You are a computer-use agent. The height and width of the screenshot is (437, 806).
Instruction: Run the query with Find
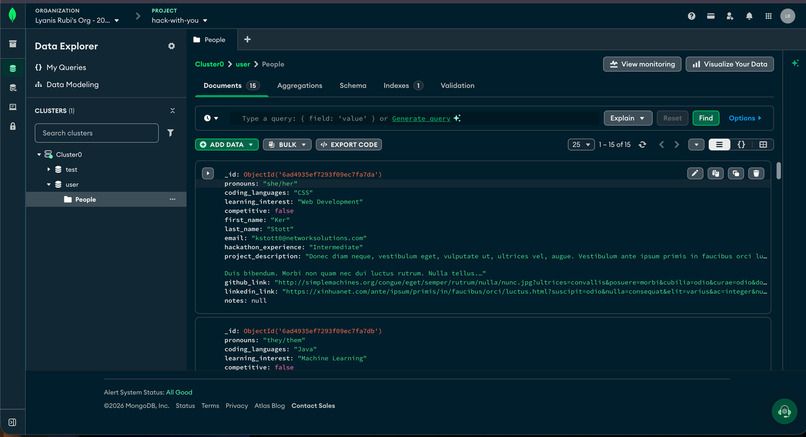pyautogui.click(x=706, y=118)
